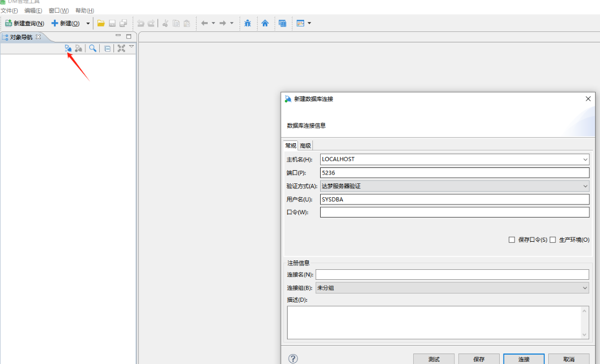Open the 编辑(E) menu

pyautogui.click(x=33, y=10)
